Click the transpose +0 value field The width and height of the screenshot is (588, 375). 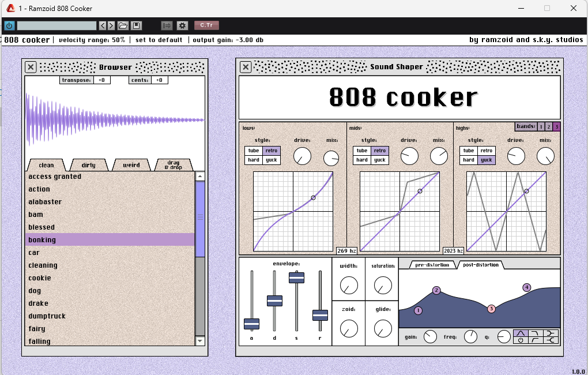click(101, 80)
